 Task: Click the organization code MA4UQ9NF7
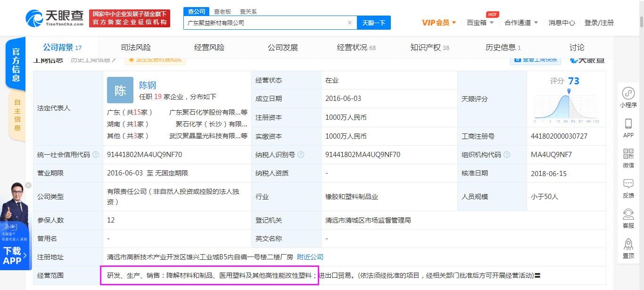pos(551,155)
